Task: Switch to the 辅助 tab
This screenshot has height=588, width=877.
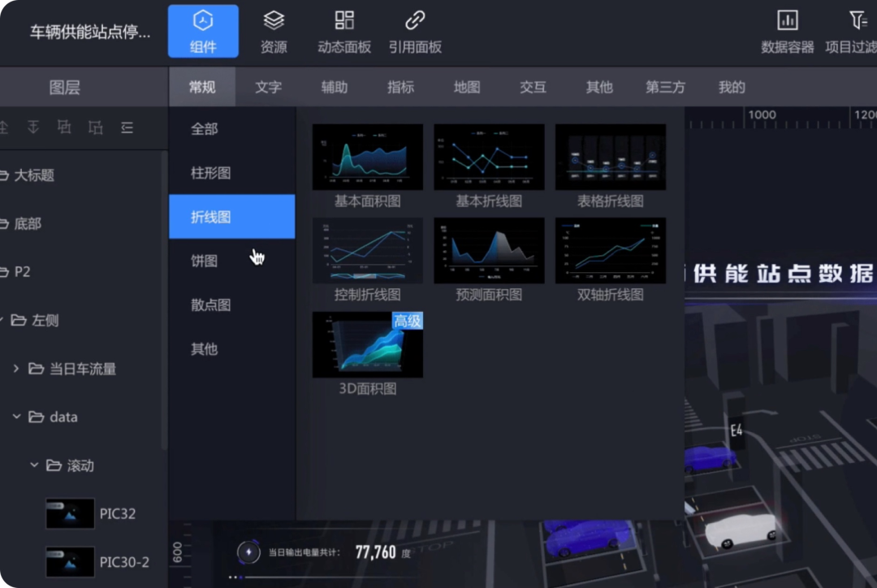Action: pyautogui.click(x=335, y=87)
